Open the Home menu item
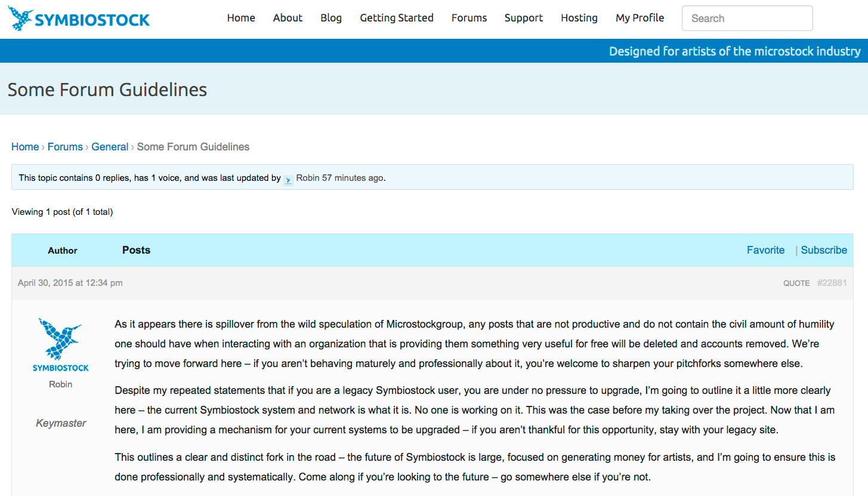 pyautogui.click(x=241, y=18)
